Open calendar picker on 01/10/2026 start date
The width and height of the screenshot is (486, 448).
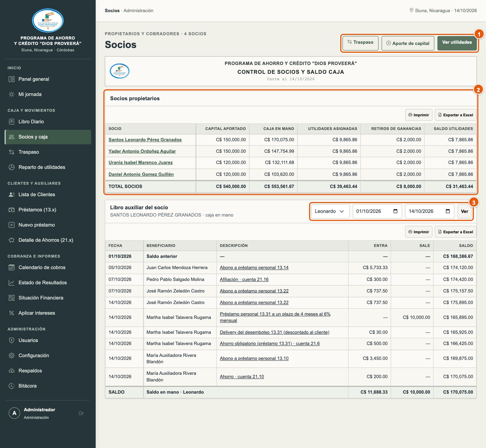(395, 211)
